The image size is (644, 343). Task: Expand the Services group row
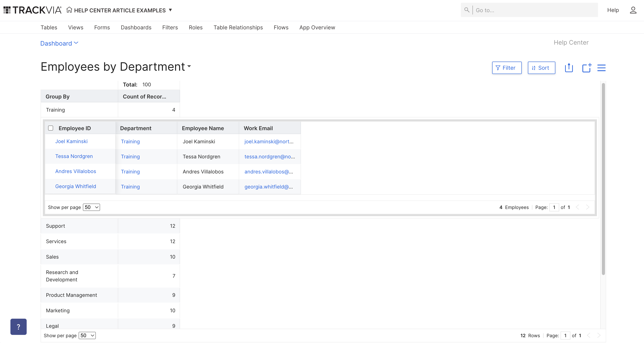pyautogui.click(x=110, y=241)
